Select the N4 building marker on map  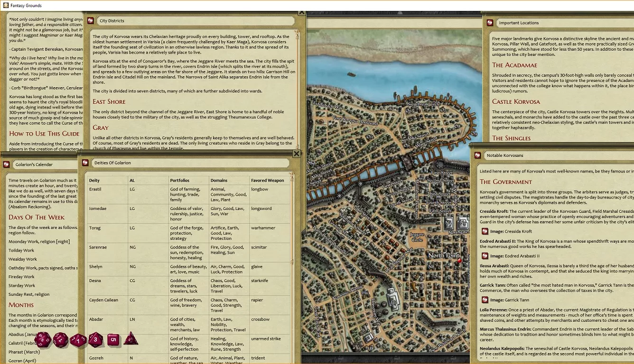(448, 222)
